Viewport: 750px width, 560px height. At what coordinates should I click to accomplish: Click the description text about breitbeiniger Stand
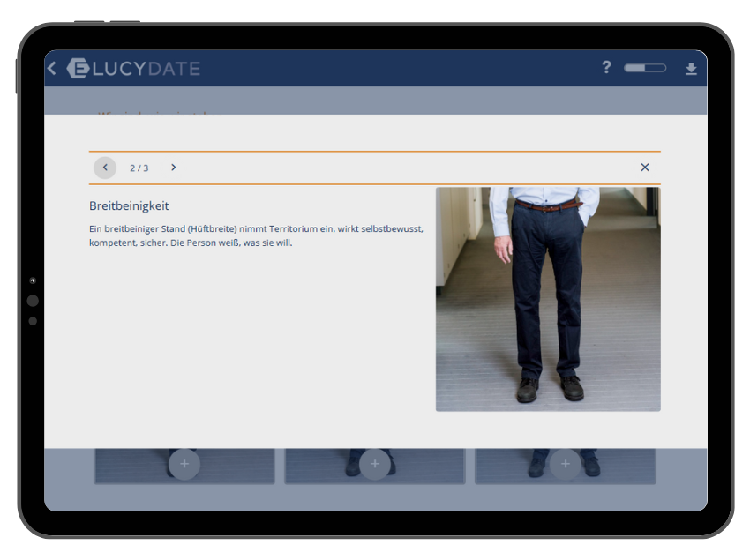click(x=256, y=235)
